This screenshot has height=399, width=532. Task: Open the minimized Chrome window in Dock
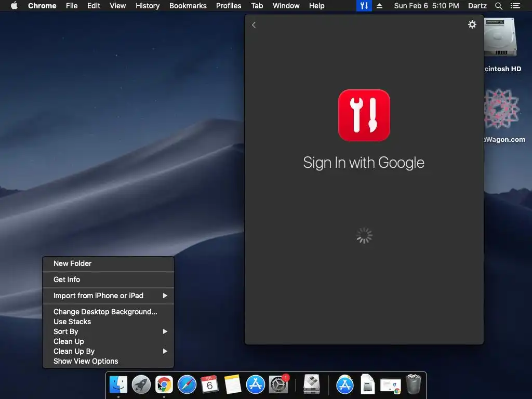pos(391,386)
